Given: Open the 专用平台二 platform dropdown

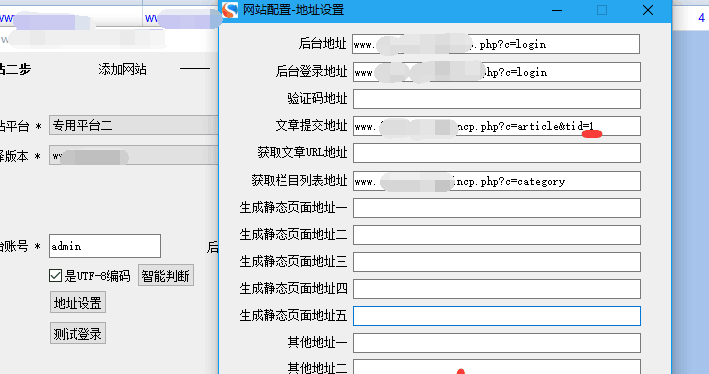Looking at the screenshot, I should pos(133,125).
